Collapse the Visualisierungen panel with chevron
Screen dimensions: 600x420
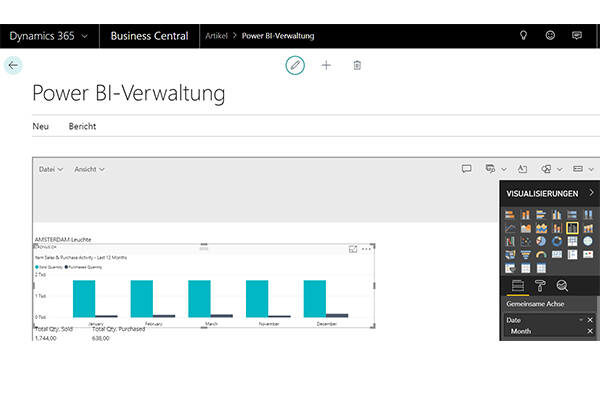pos(591,193)
